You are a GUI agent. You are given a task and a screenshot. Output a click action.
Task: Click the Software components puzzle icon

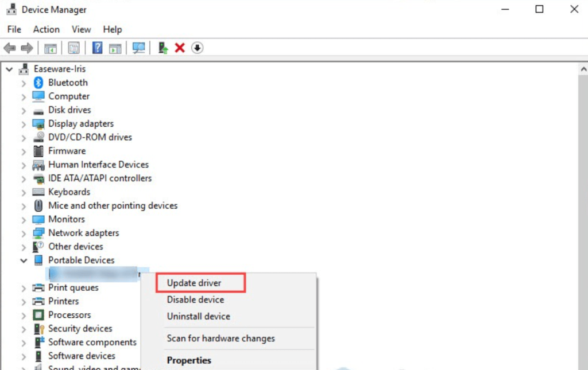click(x=39, y=342)
